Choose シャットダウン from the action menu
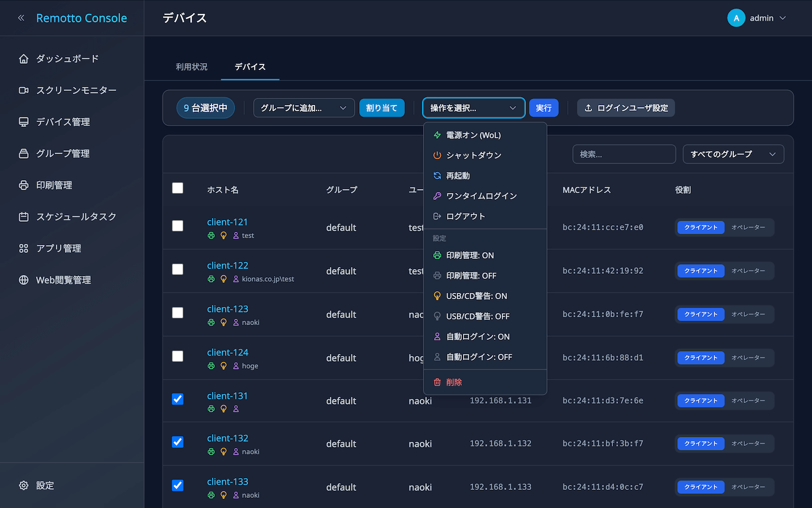This screenshot has width=812, height=508. (x=474, y=155)
